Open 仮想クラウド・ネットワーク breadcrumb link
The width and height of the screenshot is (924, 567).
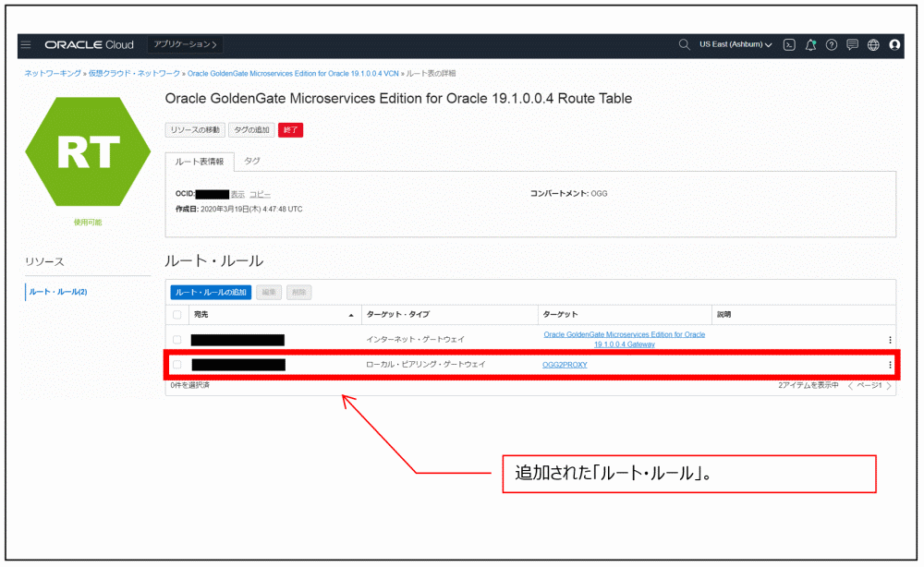(134, 74)
